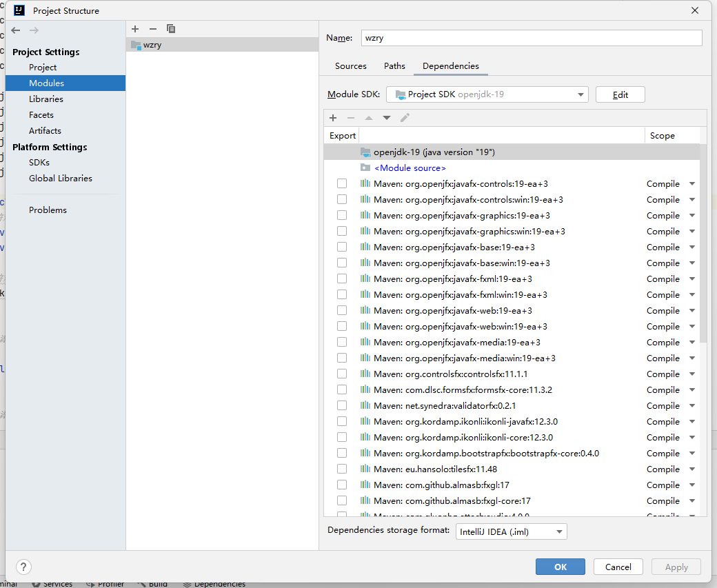Screen dimensions: 717x588
Task: Click the module Name input field
Action: pyautogui.click(x=532, y=38)
